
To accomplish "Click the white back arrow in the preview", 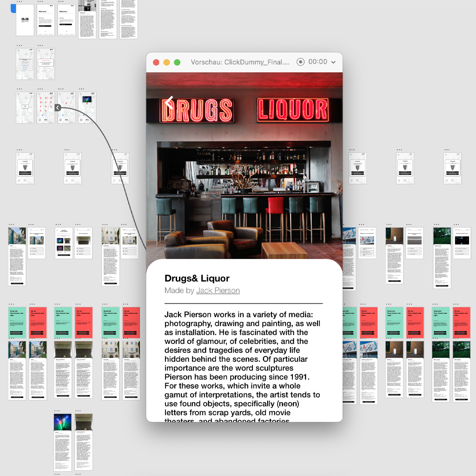I will click(x=168, y=102).
